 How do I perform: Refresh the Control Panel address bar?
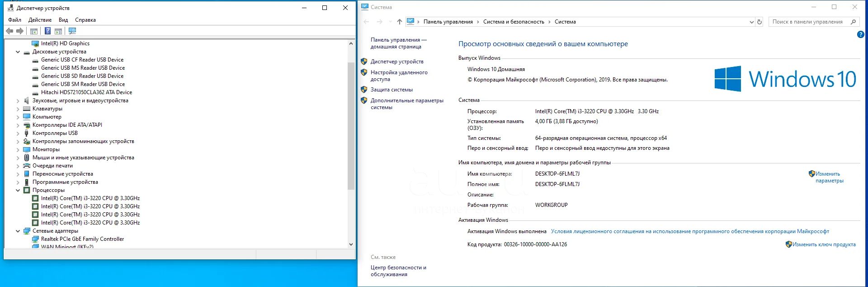759,22
